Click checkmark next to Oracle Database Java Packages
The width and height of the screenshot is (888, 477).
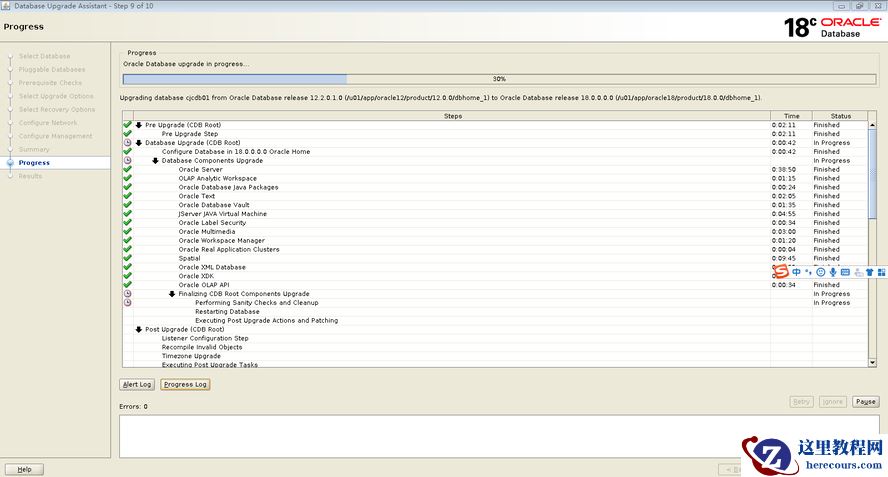(127, 187)
